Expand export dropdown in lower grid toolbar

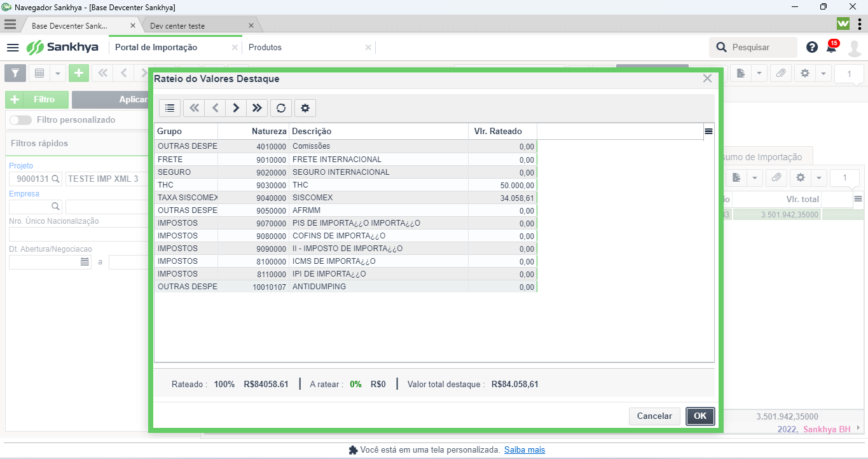(x=755, y=177)
